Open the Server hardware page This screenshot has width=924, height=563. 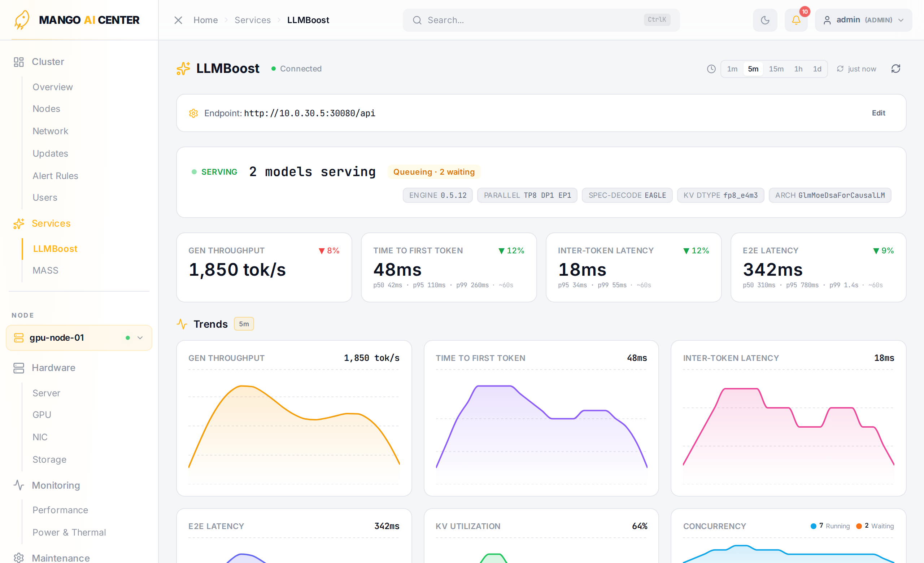[x=46, y=393]
